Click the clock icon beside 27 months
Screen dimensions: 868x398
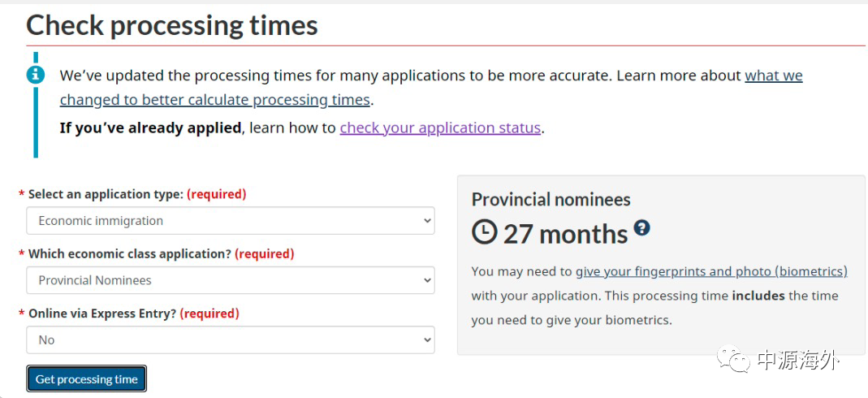click(485, 233)
